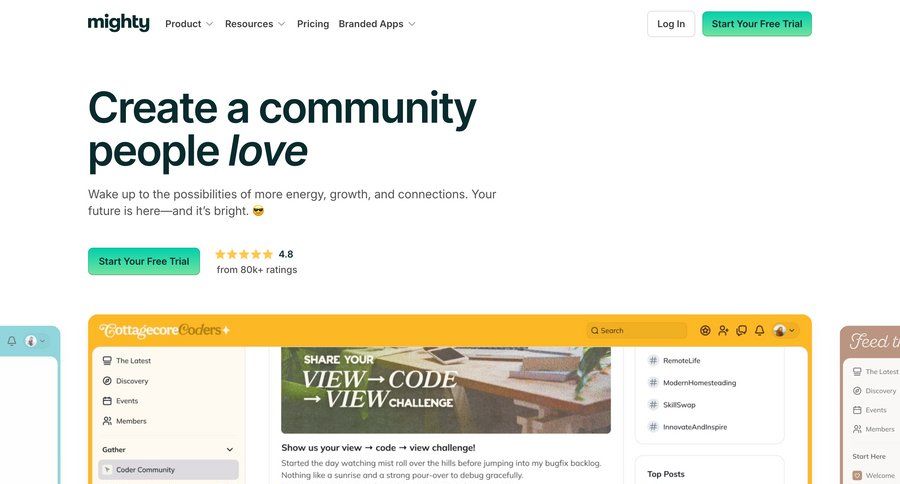This screenshot has width=900, height=484.
Task: Click the star badge icon in the orange header
Action: click(705, 330)
